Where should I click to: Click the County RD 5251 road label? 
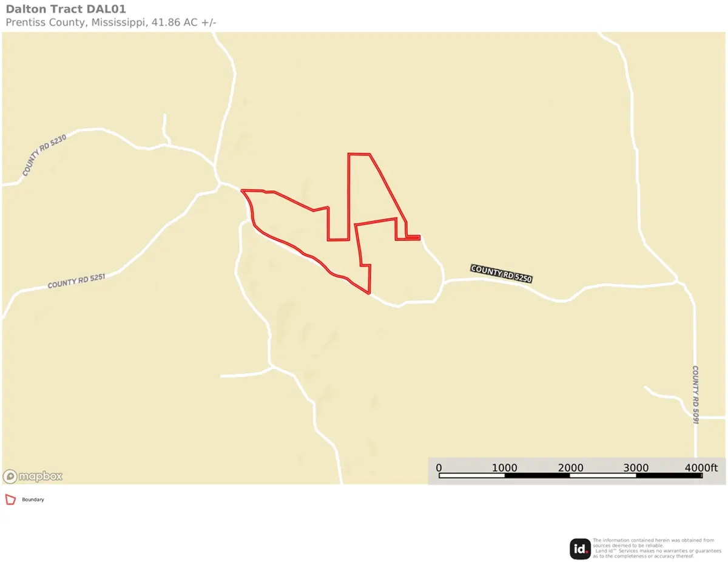tap(77, 282)
